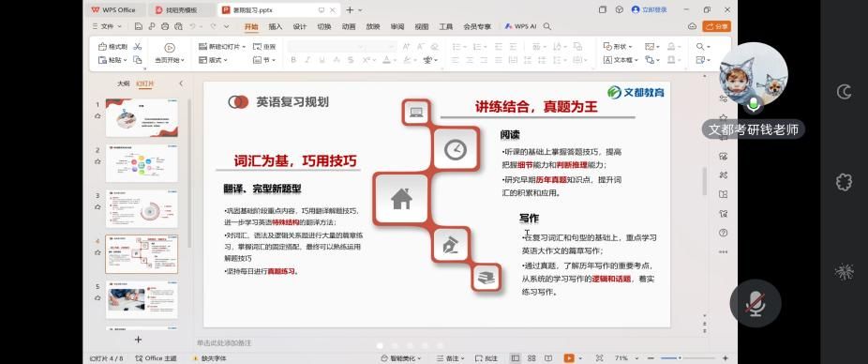Click the cloud sync icon near share

tap(692, 26)
